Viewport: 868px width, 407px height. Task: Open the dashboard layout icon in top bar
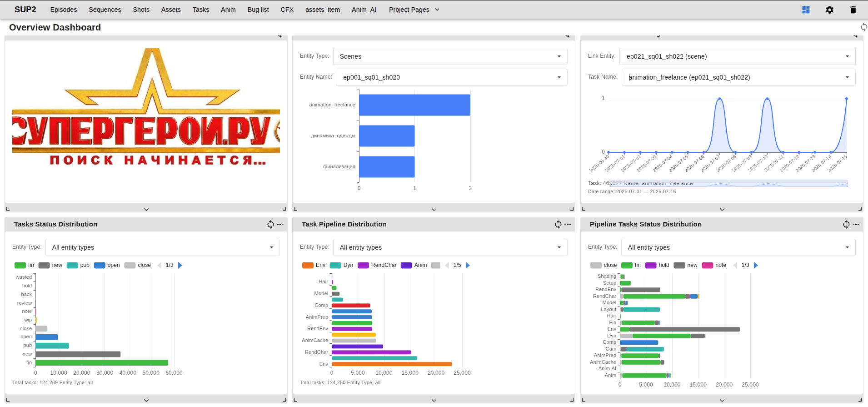(x=806, y=10)
